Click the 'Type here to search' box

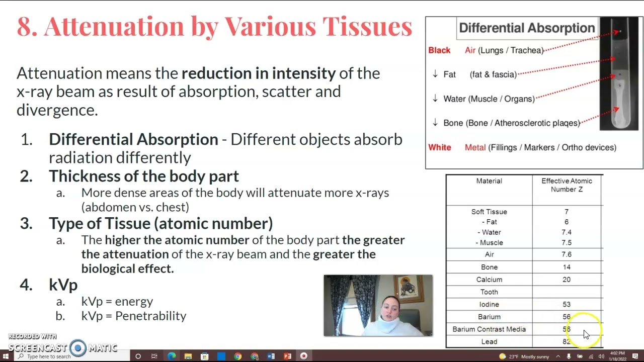point(72,356)
